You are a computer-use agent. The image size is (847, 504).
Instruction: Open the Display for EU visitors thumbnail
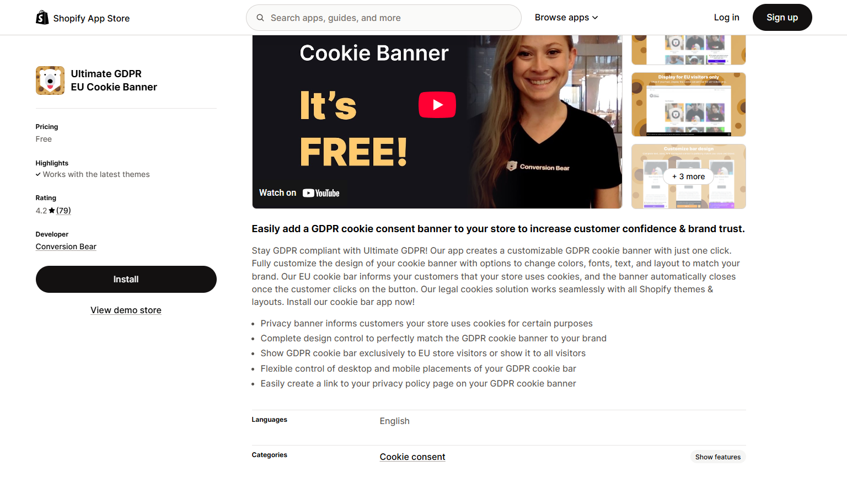(x=689, y=105)
